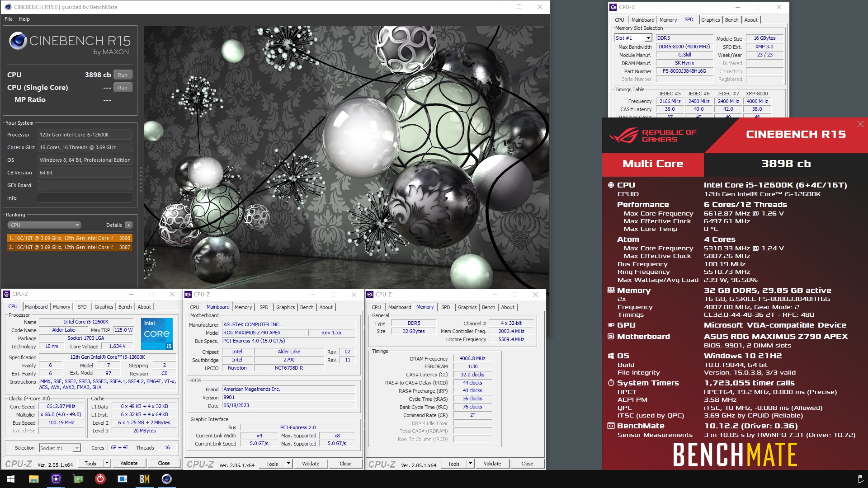This screenshot has width=868, height=488.
Task: Open the blue panel window taskbar icon
Action: point(123,479)
